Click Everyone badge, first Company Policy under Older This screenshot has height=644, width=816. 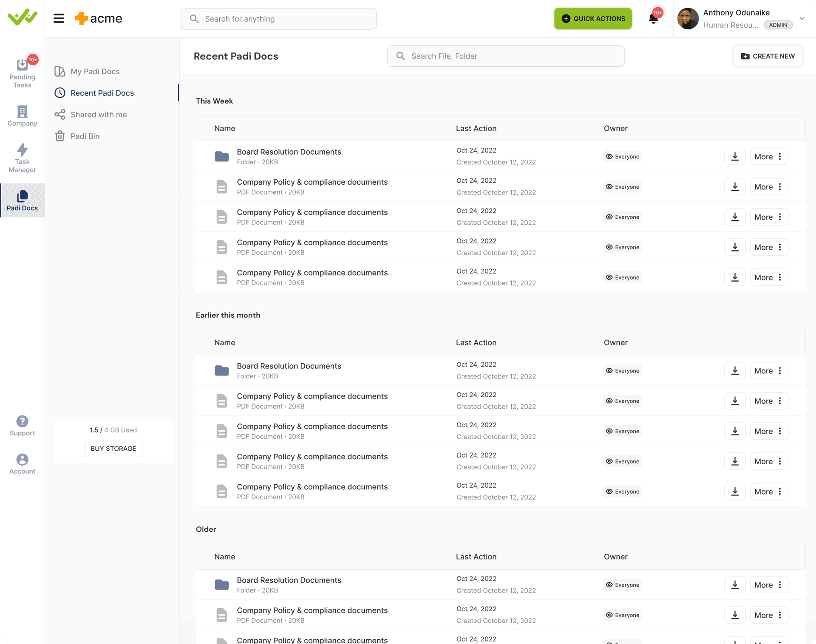(x=623, y=615)
